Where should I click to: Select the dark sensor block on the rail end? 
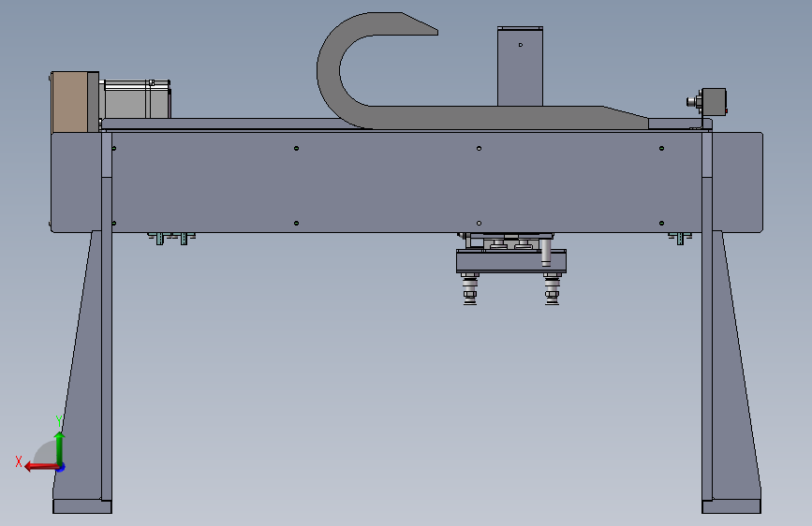tap(714, 101)
